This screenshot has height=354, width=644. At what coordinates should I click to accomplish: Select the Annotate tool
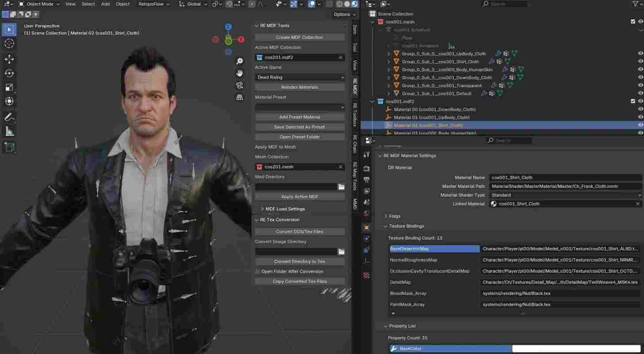tap(9, 118)
